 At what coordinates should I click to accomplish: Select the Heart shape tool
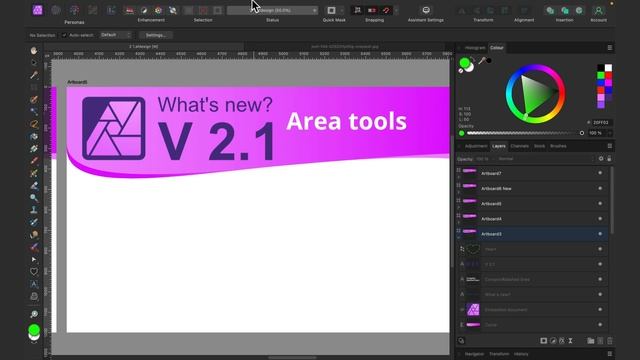coord(34,271)
